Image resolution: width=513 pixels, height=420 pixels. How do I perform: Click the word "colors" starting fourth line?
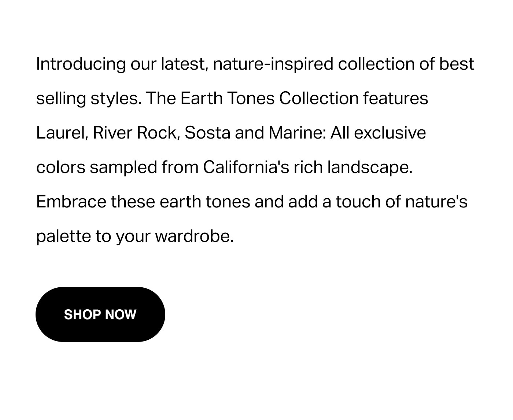tap(61, 167)
